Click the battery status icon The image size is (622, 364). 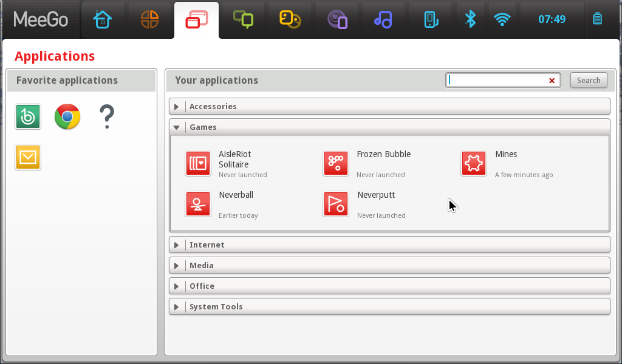pos(598,19)
